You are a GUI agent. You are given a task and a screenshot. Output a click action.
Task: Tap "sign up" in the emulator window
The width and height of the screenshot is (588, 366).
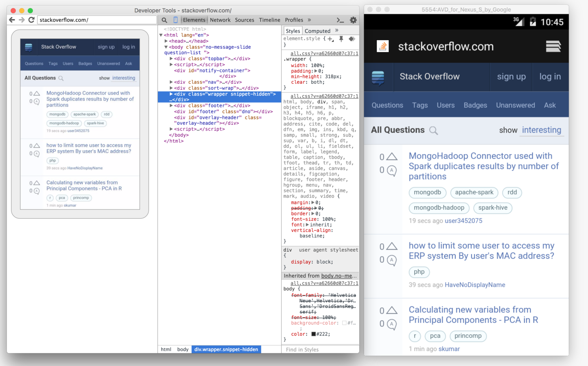click(x=511, y=76)
